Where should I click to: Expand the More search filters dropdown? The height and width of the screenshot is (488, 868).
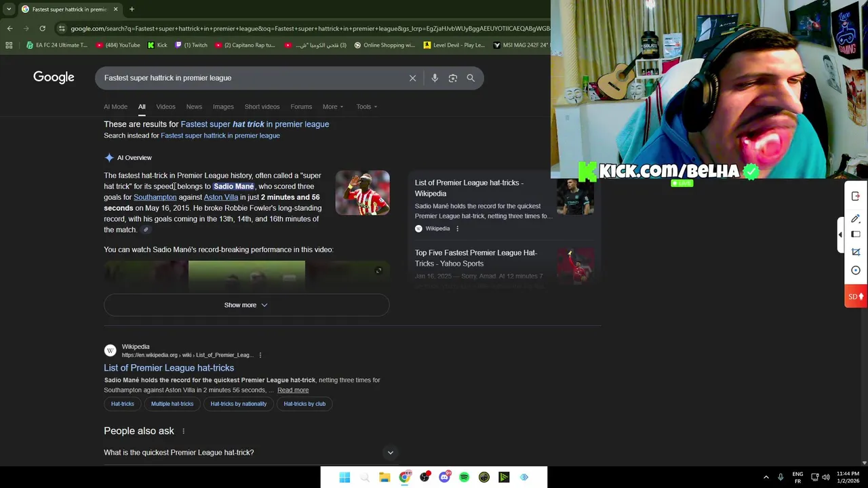point(333,106)
